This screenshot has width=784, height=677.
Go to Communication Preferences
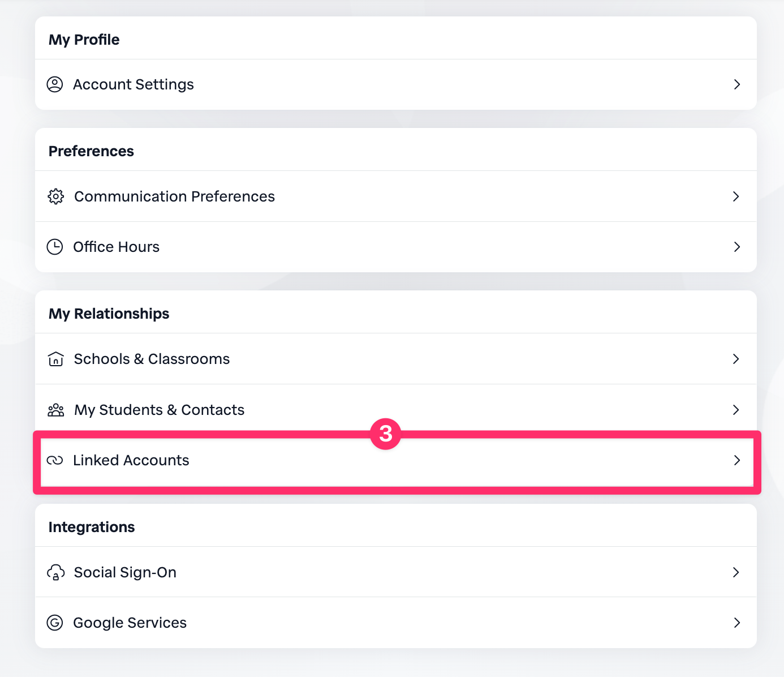[396, 196]
